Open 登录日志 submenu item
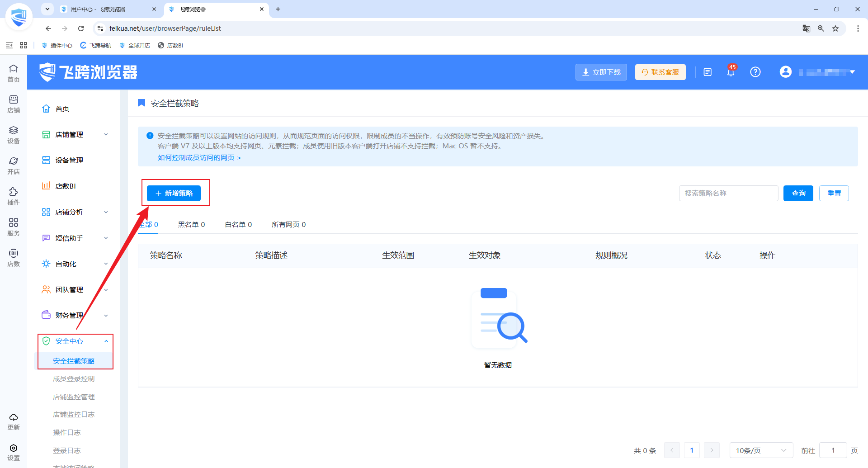The width and height of the screenshot is (868, 468). click(66, 450)
